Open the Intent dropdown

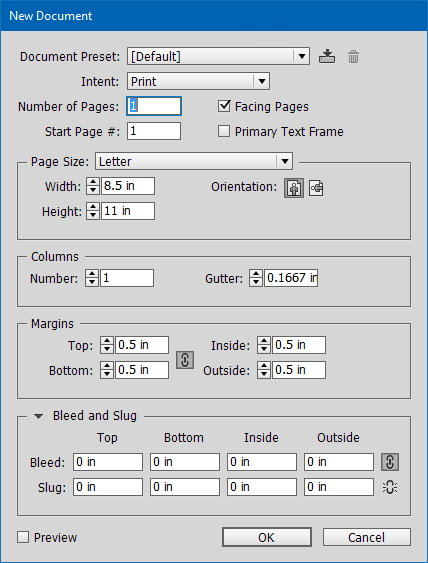[x=198, y=81]
